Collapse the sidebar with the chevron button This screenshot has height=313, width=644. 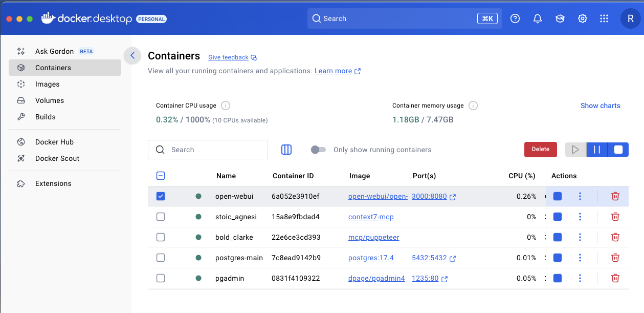coord(132,55)
